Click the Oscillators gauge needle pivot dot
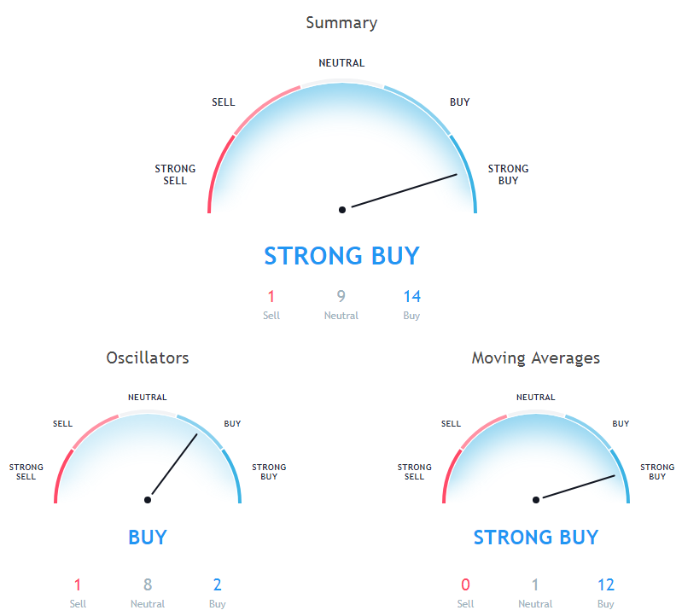Image resolution: width=682 pixels, height=616 pixels. [148, 500]
